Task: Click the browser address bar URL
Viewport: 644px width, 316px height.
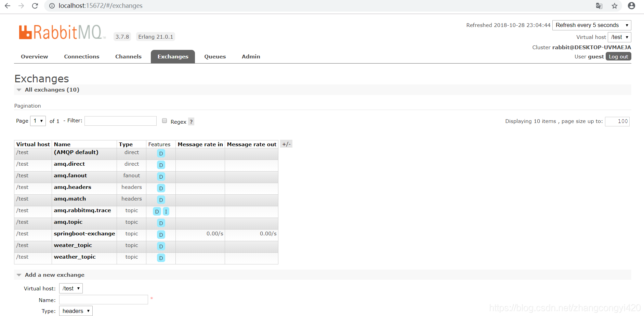Action: click(x=101, y=6)
